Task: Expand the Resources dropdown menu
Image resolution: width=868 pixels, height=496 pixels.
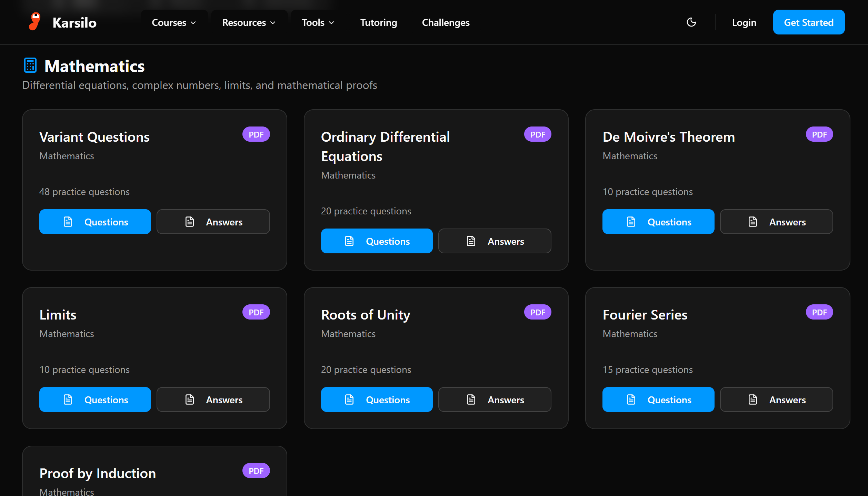Action: [x=249, y=23]
